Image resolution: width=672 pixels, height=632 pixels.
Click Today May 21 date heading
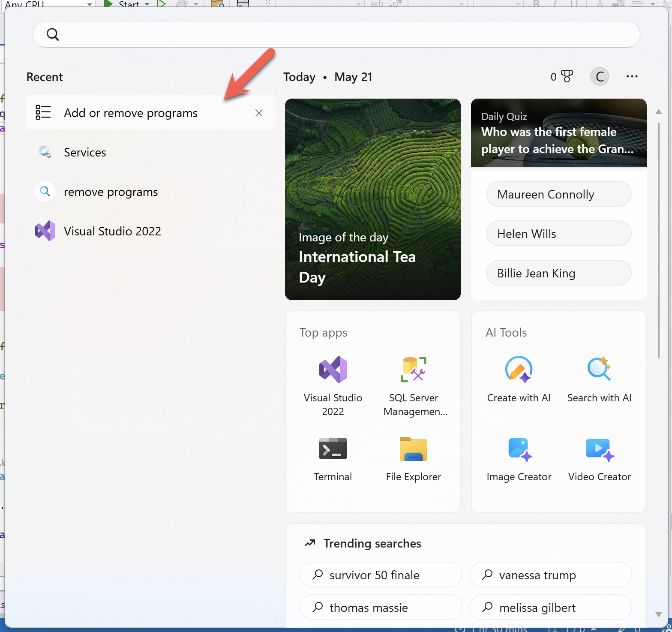(x=327, y=77)
